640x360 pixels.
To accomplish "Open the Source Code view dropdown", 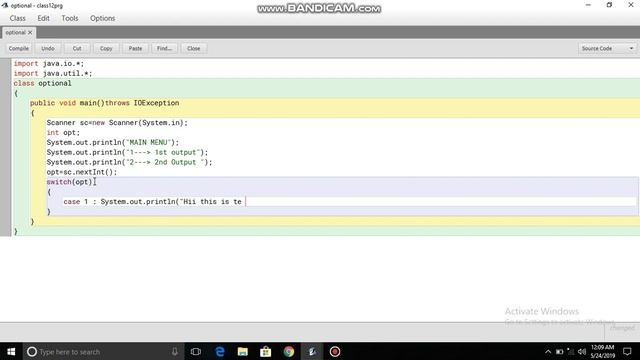I will (x=607, y=48).
